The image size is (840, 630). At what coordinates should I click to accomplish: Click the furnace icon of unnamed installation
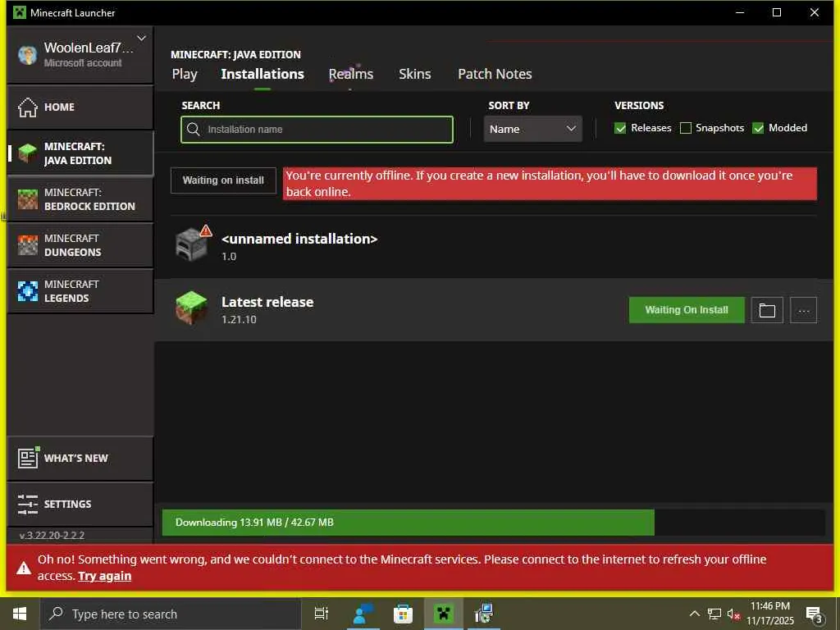pyautogui.click(x=191, y=245)
